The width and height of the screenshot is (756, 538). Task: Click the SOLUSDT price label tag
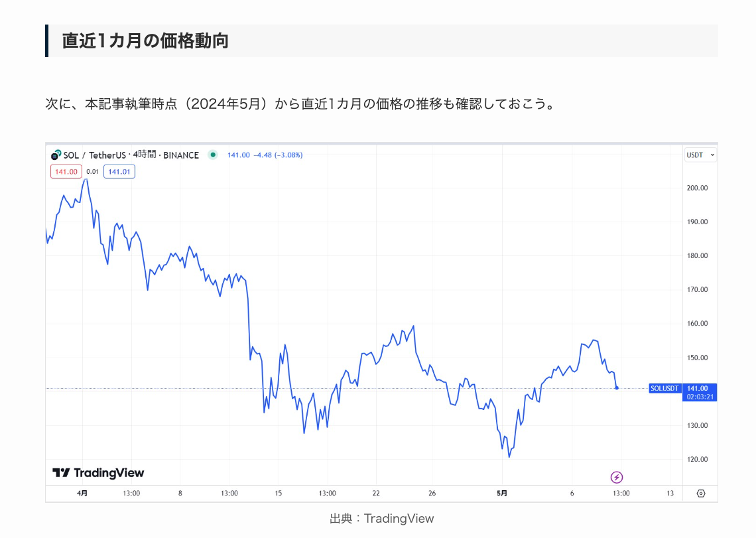click(x=665, y=388)
